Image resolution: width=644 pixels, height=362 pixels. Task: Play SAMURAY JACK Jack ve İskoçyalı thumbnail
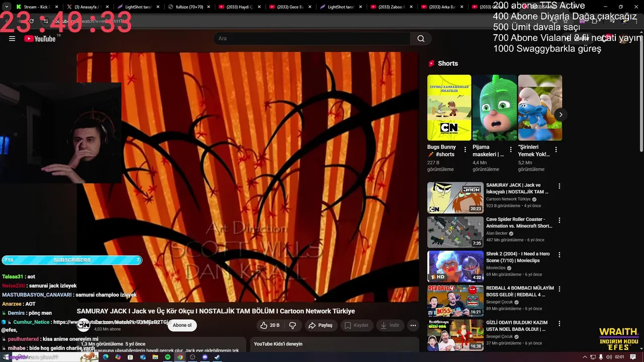click(x=455, y=198)
